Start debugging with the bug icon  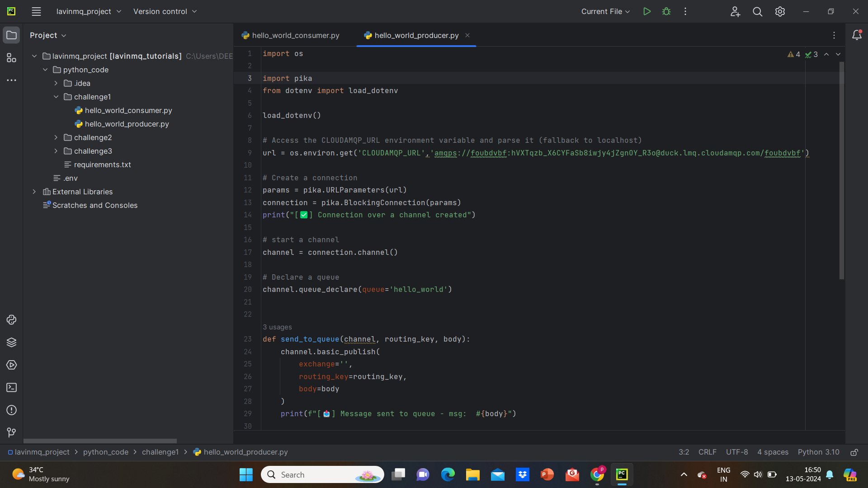click(x=666, y=11)
